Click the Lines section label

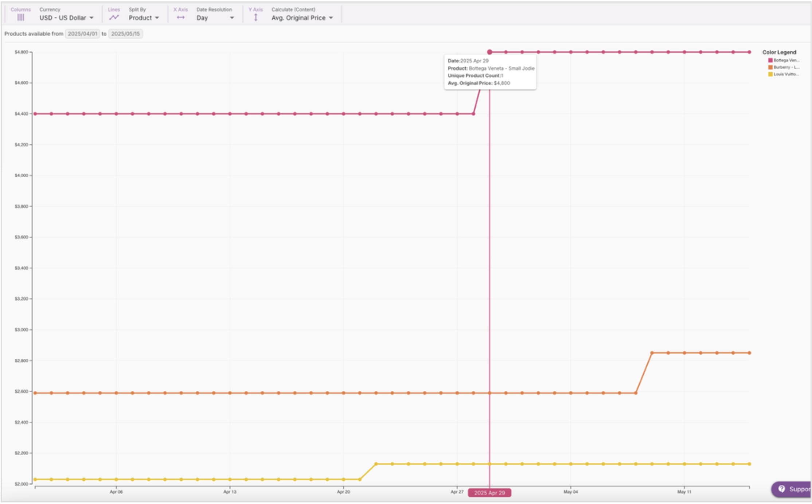pos(113,9)
